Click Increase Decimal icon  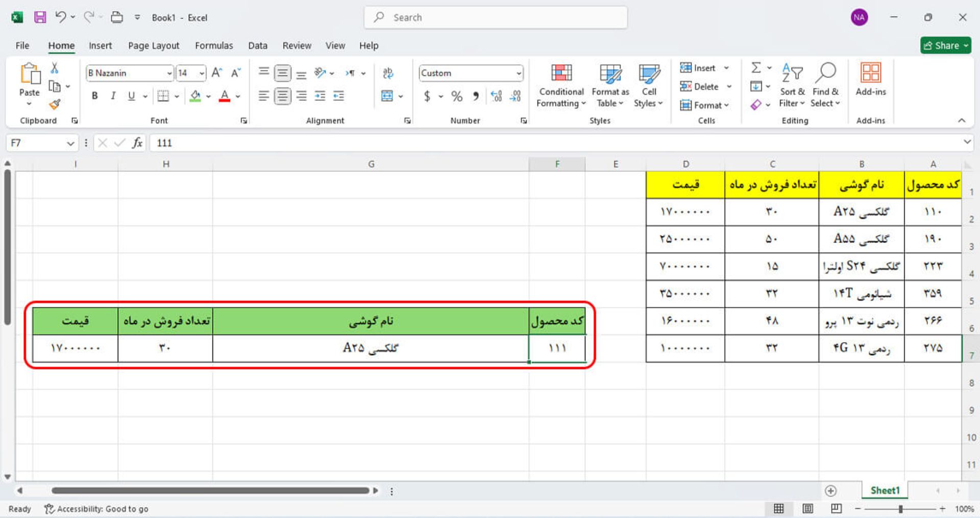[496, 96]
